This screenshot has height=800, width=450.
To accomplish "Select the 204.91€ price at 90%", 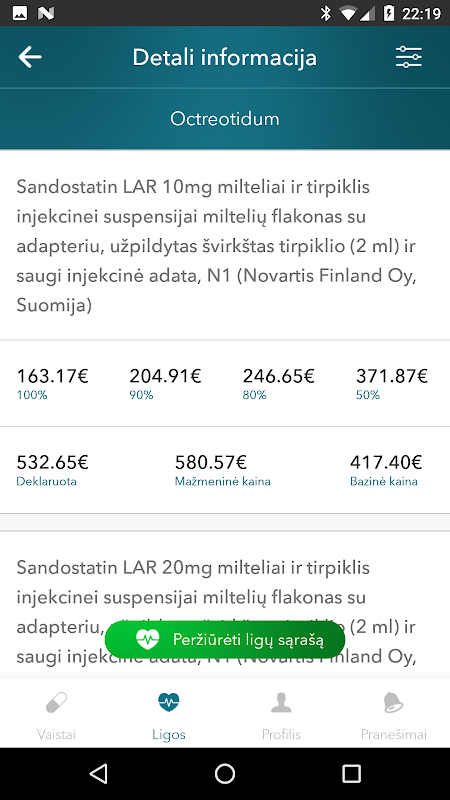I will tap(165, 377).
